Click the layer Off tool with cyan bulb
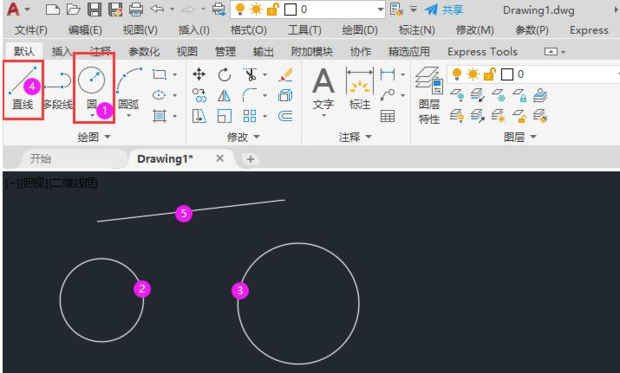This screenshot has height=373, width=620. tap(457, 95)
